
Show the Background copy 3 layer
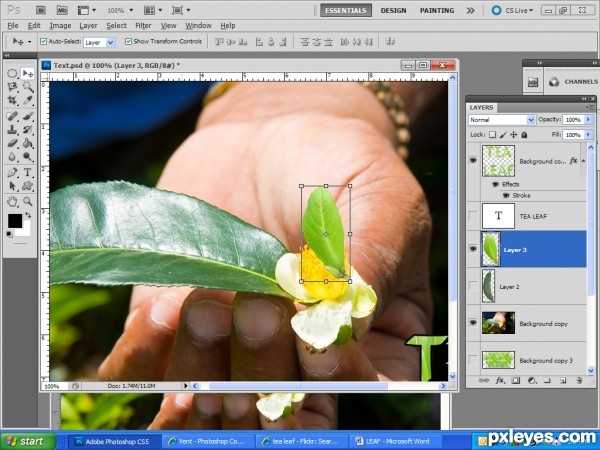pos(473,360)
